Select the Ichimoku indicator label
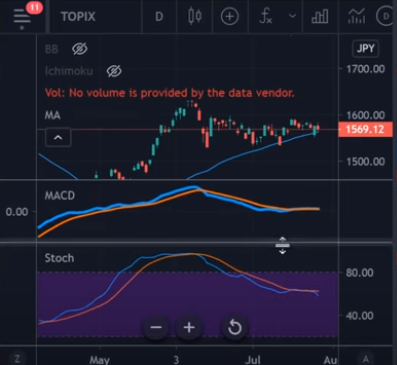Viewport: 397px width, 365px height. [69, 71]
